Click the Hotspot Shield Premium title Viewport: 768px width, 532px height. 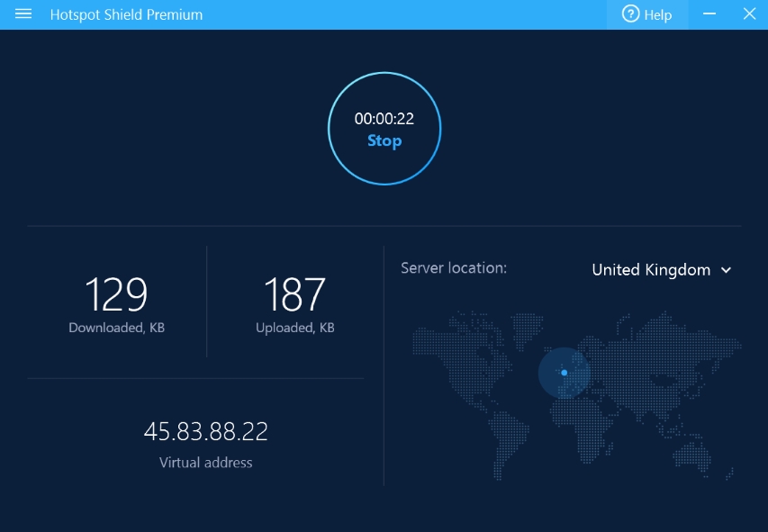click(x=126, y=14)
